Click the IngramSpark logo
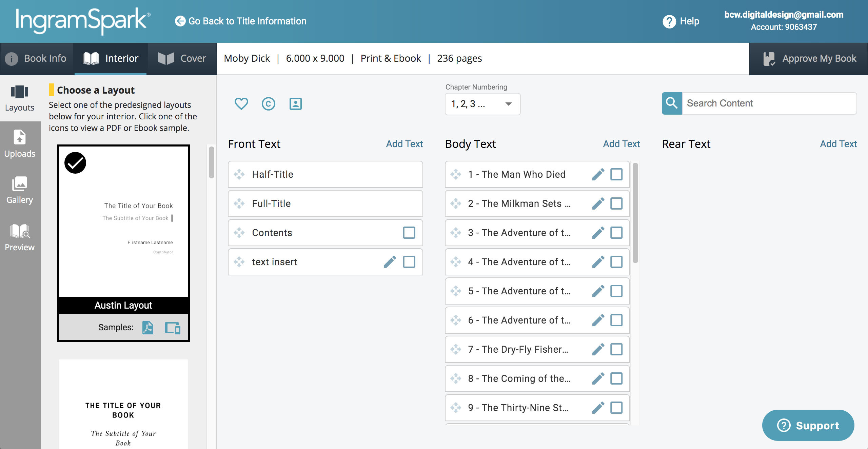The width and height of the screenshot is (868, 449). (x=83, y=21)
